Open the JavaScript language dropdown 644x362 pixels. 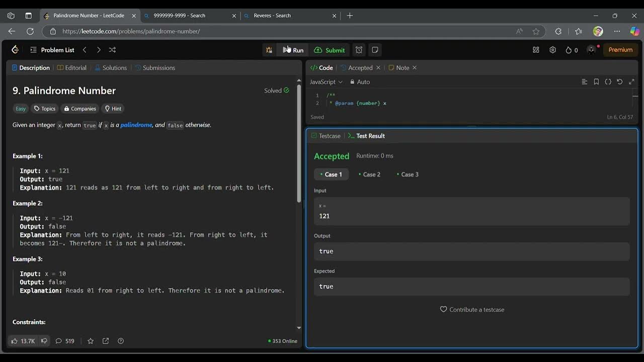(326, 81)
